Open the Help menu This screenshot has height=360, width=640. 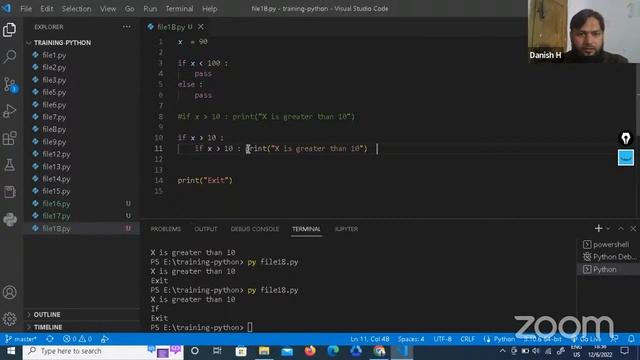(209, 9)
